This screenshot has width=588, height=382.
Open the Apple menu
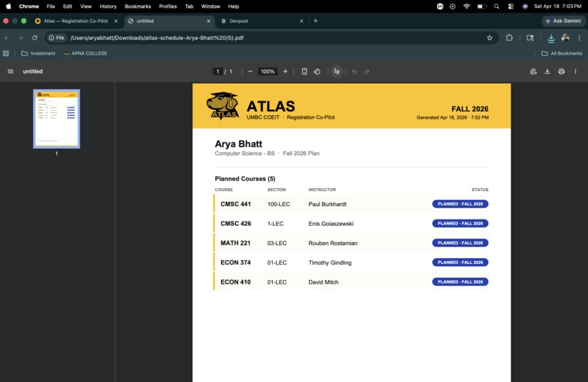click(x=8, y=6)
